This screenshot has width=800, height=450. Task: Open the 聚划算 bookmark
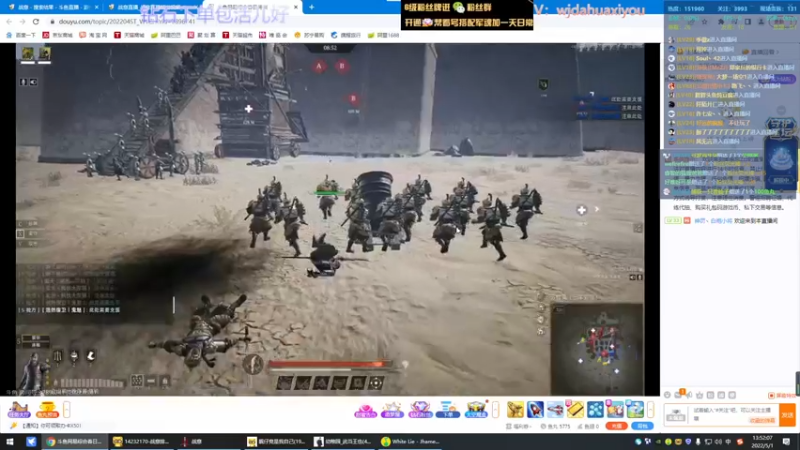[201, 35]
